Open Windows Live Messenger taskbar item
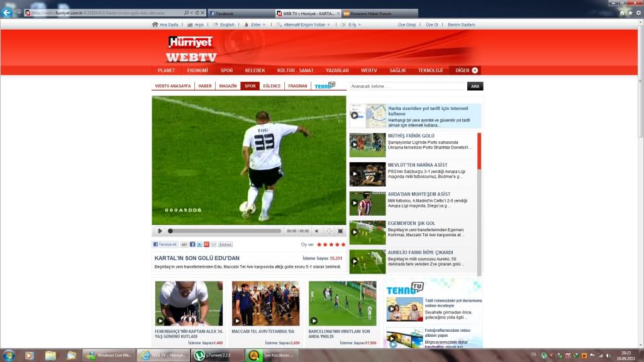This screenshot has height=362, width=644. pos(109,355)
